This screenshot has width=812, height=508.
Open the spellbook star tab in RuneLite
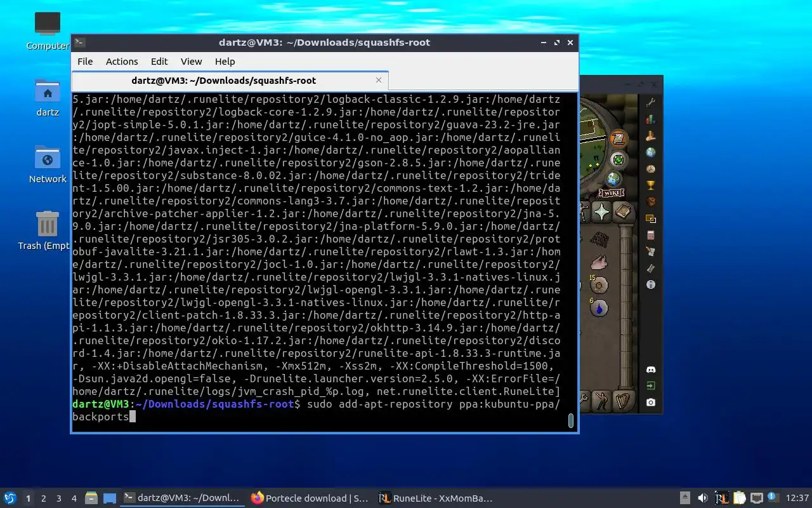click(x=601, y=211)
